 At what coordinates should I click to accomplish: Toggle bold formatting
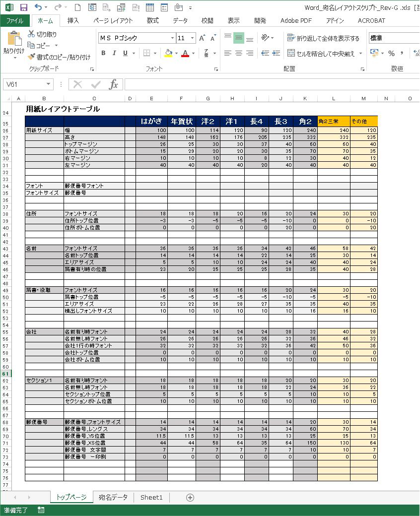coord(103,53)
